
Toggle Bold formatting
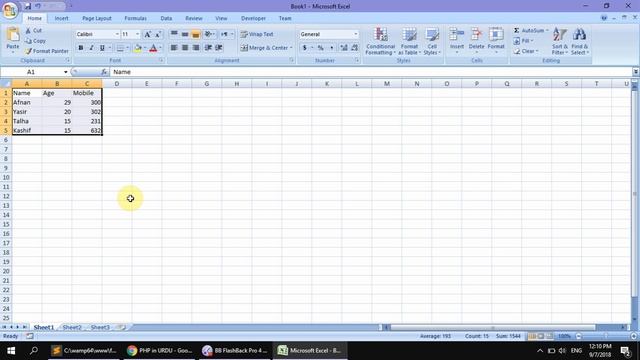81,48
